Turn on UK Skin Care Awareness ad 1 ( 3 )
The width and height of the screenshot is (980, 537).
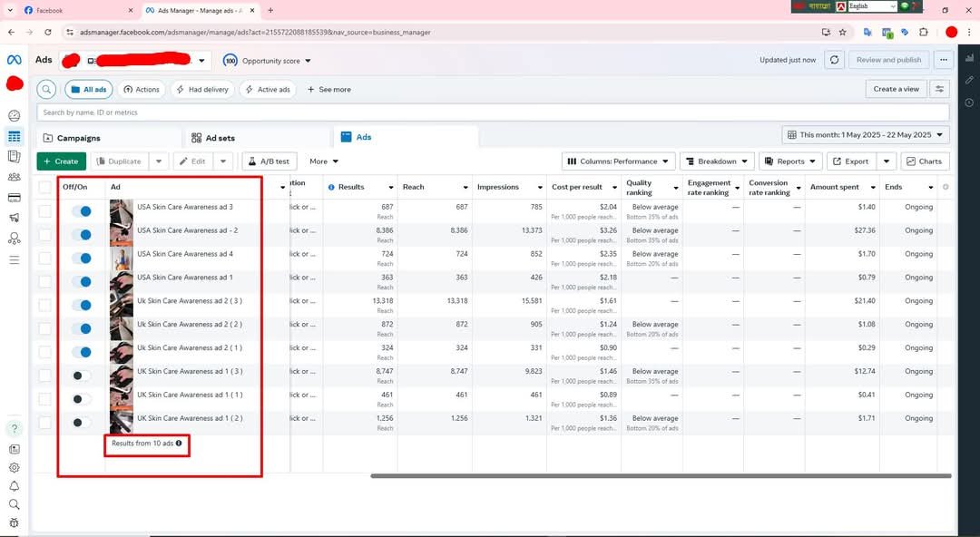tap(82, 376)
